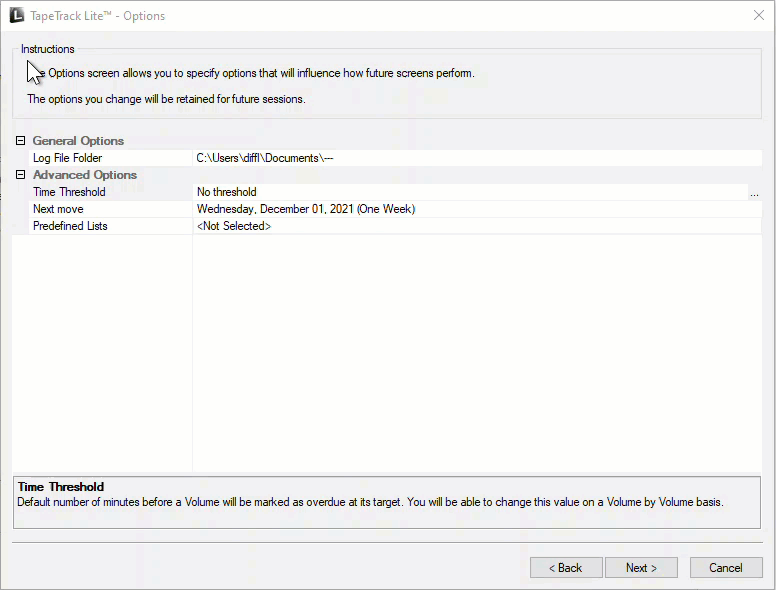Click the Advanced Options heading text

click(85, 175)
